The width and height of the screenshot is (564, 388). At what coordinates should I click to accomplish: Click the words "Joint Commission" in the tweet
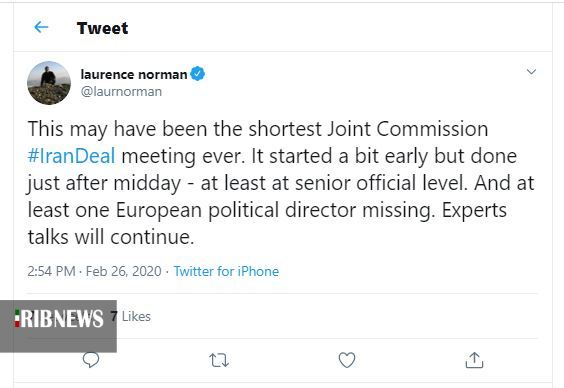tap(408, 129)
